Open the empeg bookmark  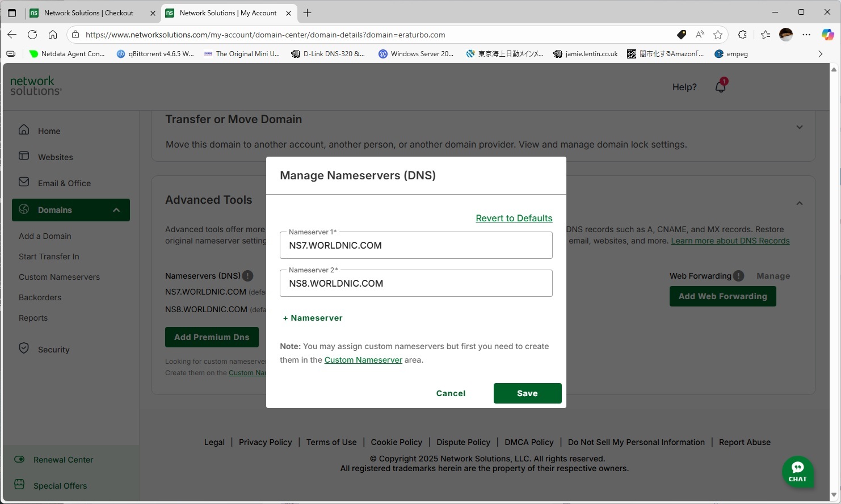[x=731, y=54]
